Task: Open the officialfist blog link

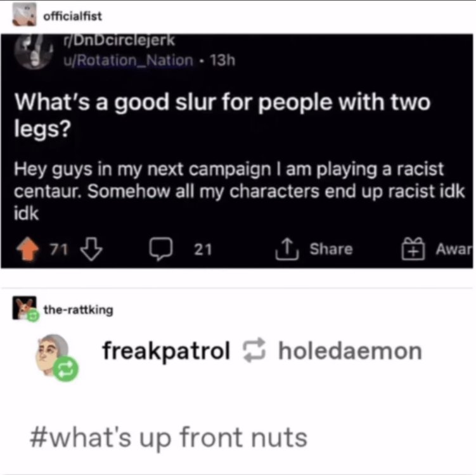Action: click(x=72, y=16)
